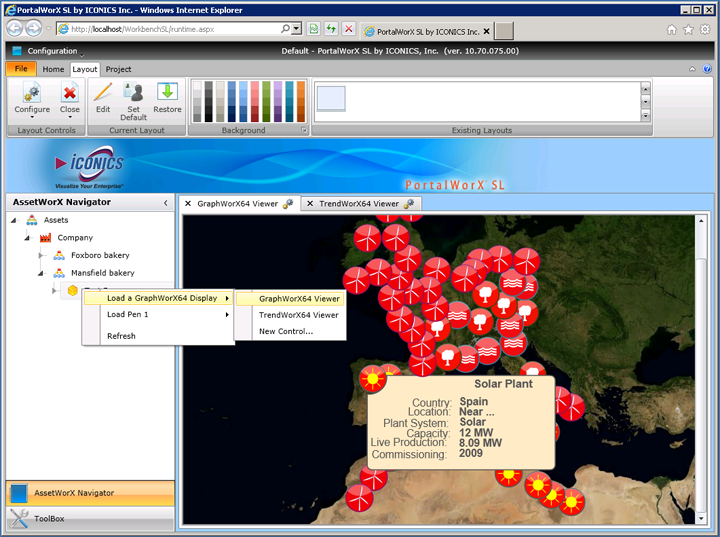720x537 pixels.
Task: Click the Assets root icon in tree
Action: click(x=32, y=220)
